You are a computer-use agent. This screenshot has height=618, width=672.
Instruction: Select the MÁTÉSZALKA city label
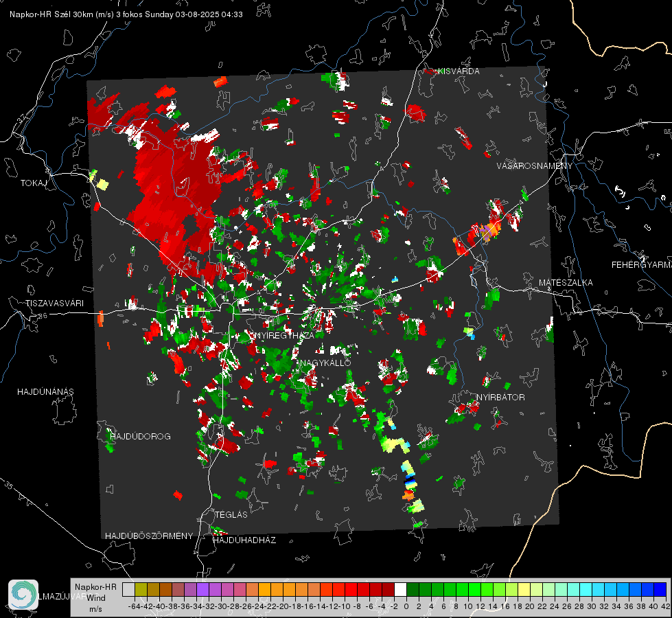pos(566,283)
